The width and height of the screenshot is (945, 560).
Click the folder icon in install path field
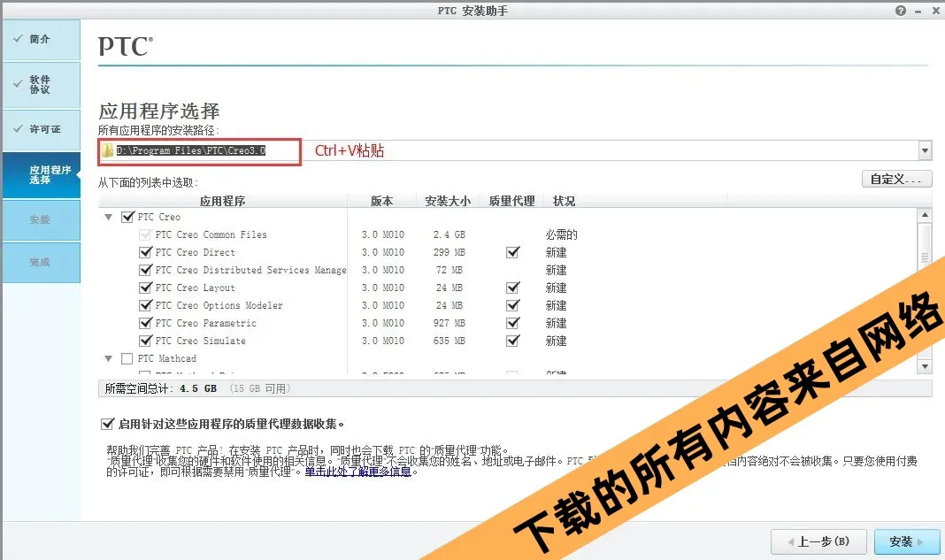(107, 150)
